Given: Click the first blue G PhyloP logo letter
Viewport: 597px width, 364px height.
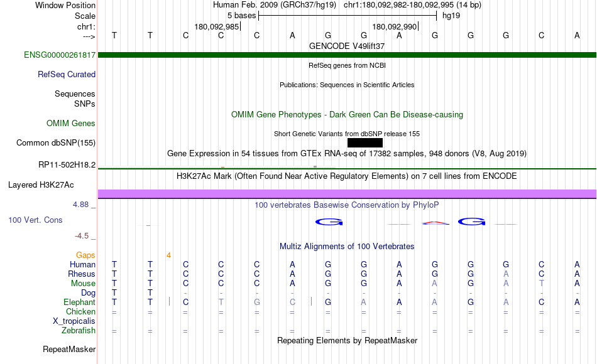Looking at the screenshot, I should pyautogui.click(x=329, y=222).
